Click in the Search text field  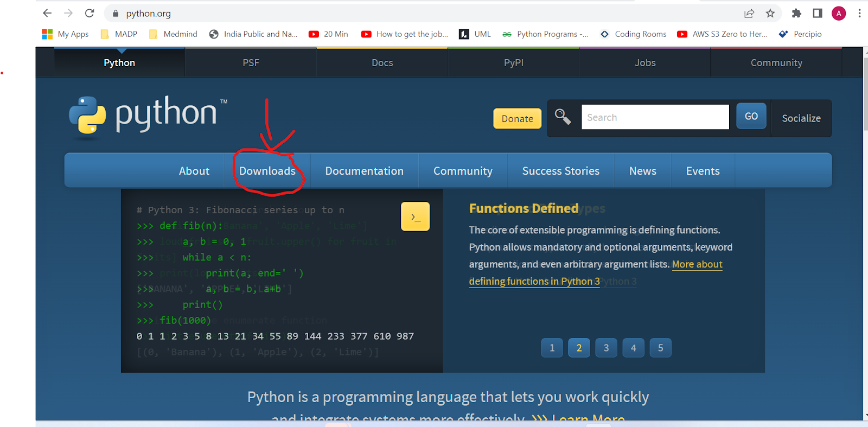point(655,117)
